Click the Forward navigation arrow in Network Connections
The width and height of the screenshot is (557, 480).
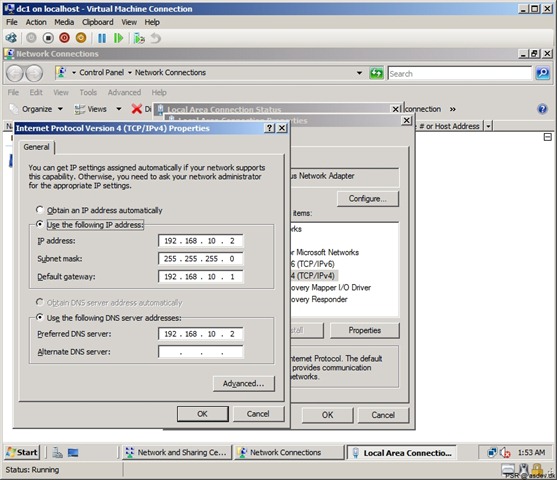tap(34, 73)
